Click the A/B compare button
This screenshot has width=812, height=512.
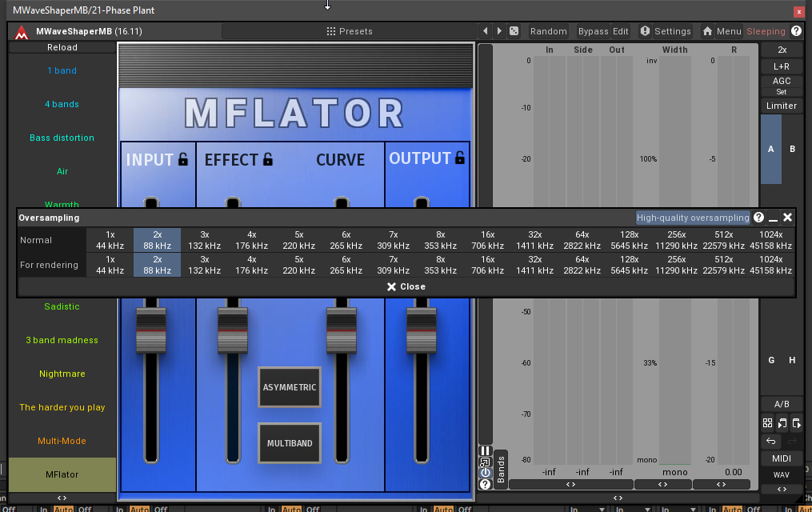[x=782, y=404]
